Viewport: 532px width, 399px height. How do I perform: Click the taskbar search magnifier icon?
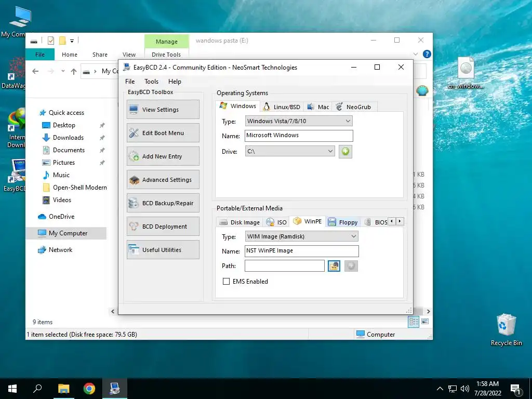click(37, 389)
